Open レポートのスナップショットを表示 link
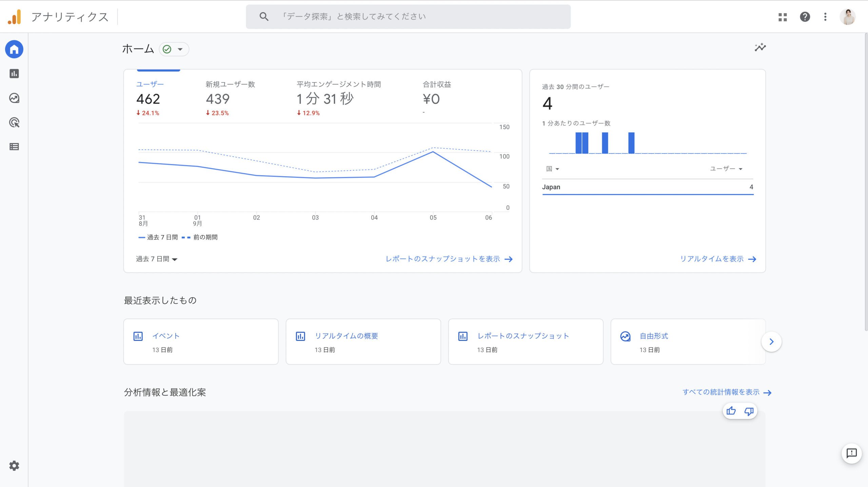Image resolution: width=868 pixels, height=487 pixels. click(x=449, y=259)
